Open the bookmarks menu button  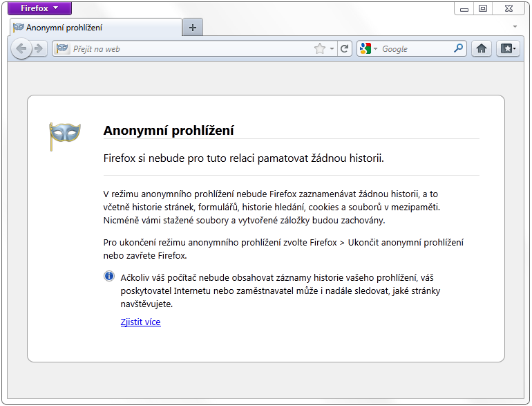tap(508, 49)
